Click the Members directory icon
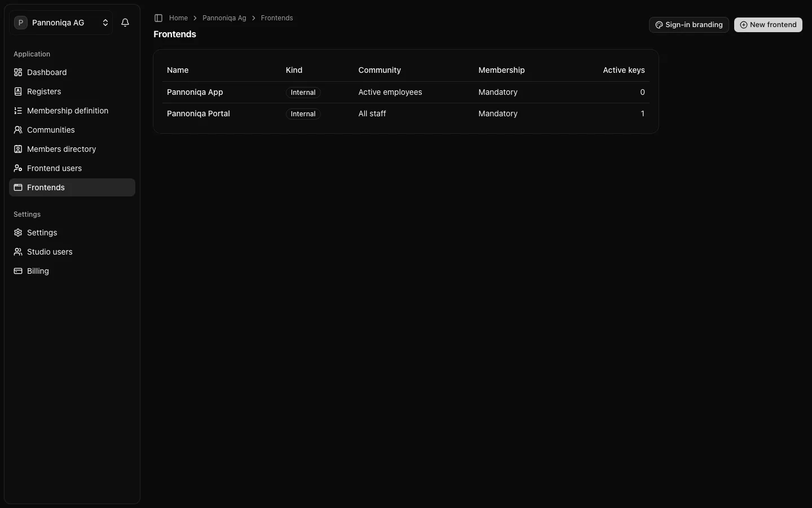The width and height of the screenshot is (812, 508). pos(18,149)
